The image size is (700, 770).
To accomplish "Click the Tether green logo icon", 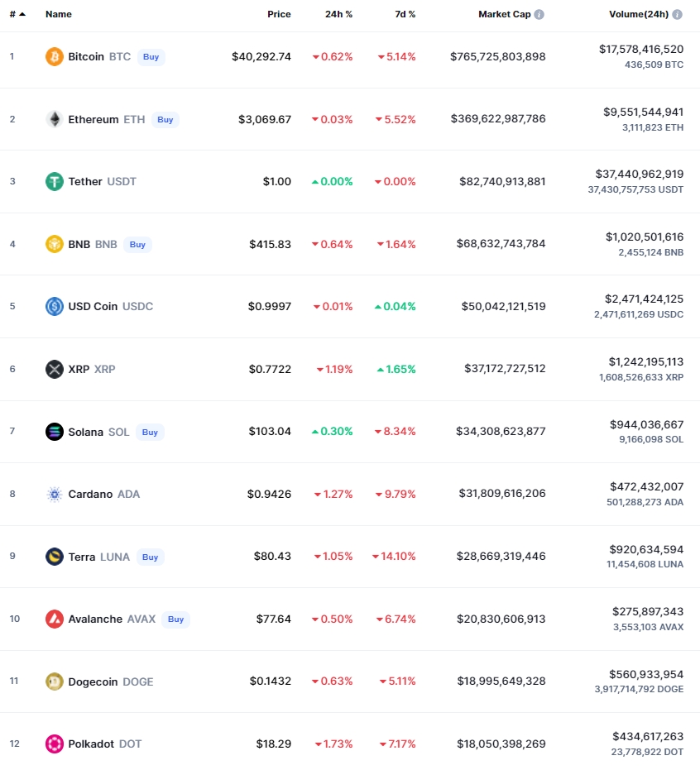I will coord(55,181).
